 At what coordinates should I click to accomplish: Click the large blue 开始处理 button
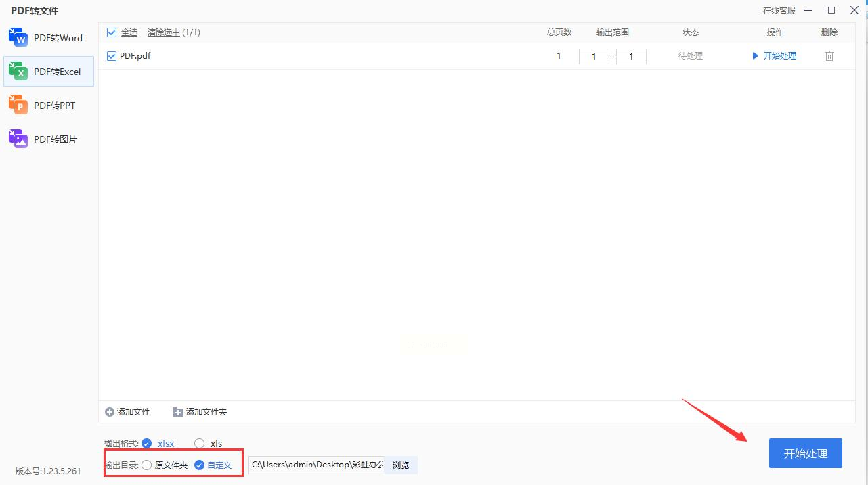806,453
